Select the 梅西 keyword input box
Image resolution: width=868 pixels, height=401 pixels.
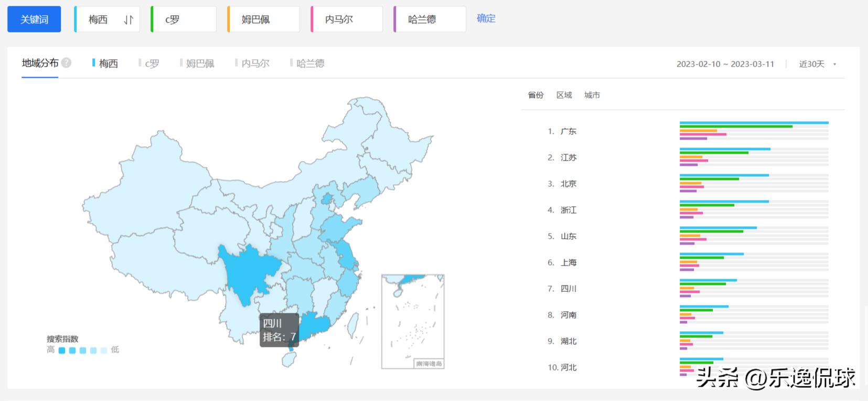107,19
